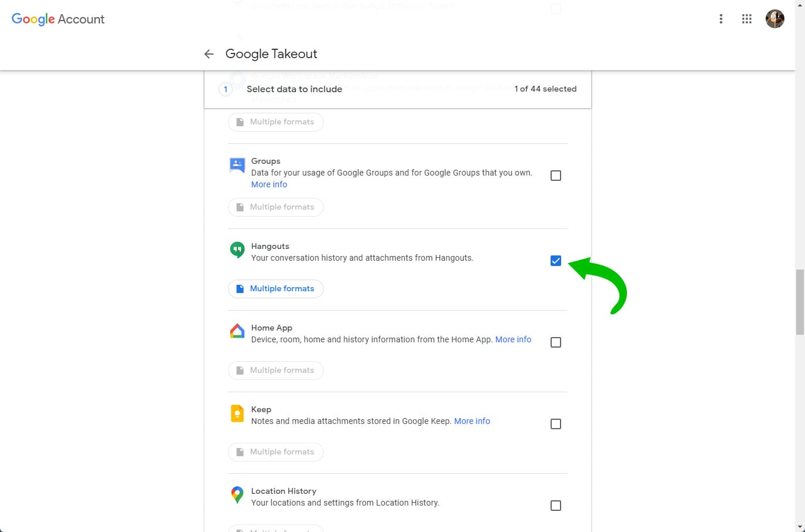Screen dimensions: 805x532
Task: Click the Hangouts product icon
Action: (237, 250)
